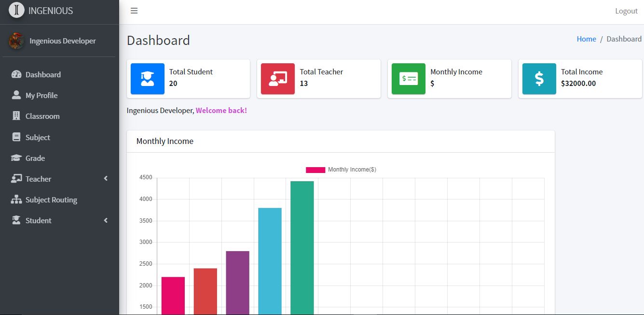Click the Total Teacher count 13

[304, 84]
